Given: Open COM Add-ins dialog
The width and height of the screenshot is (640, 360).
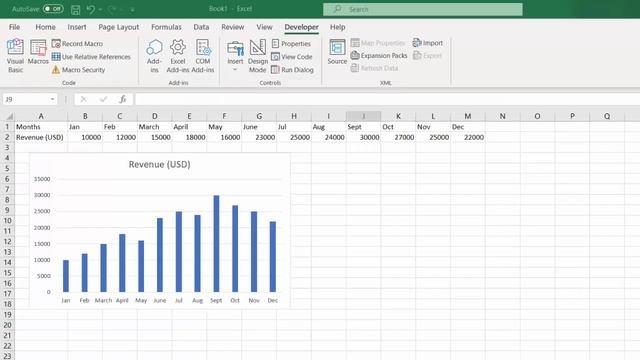Looking at the screenshot, I should point(203,56).
